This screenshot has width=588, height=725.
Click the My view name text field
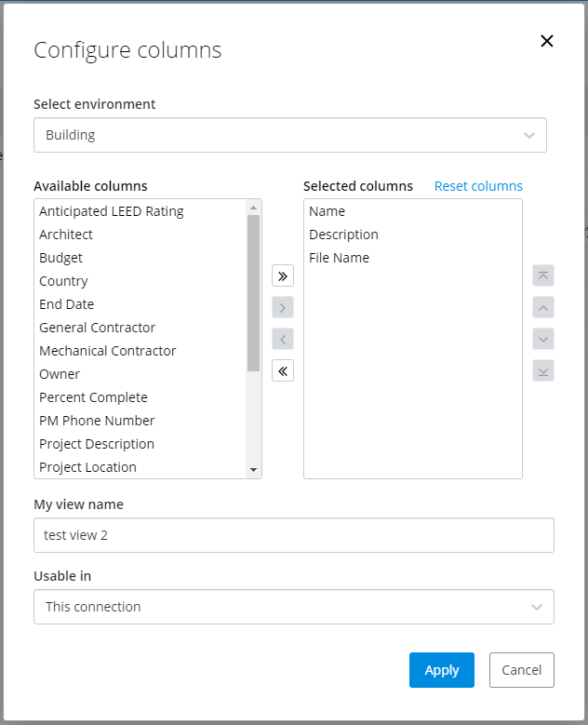293,535
